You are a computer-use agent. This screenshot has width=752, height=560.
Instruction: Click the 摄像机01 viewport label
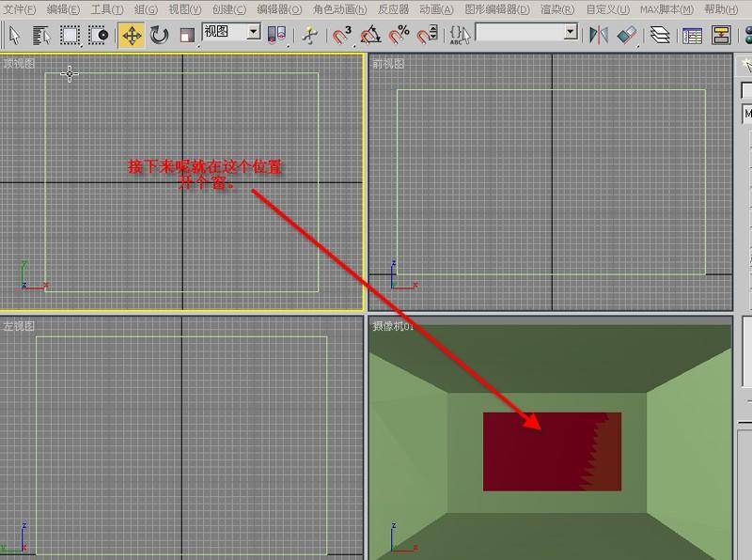(394, 326)
